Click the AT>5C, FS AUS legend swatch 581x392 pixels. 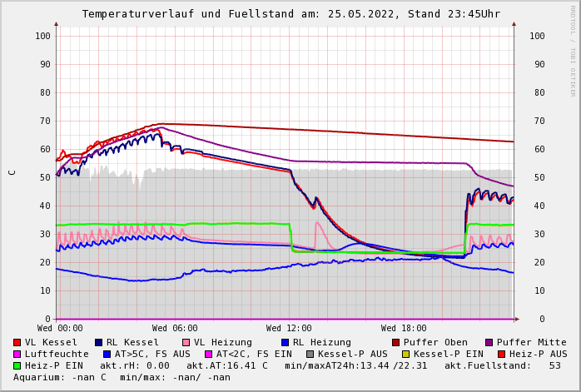pyautogui.click(x=107, y=354)
